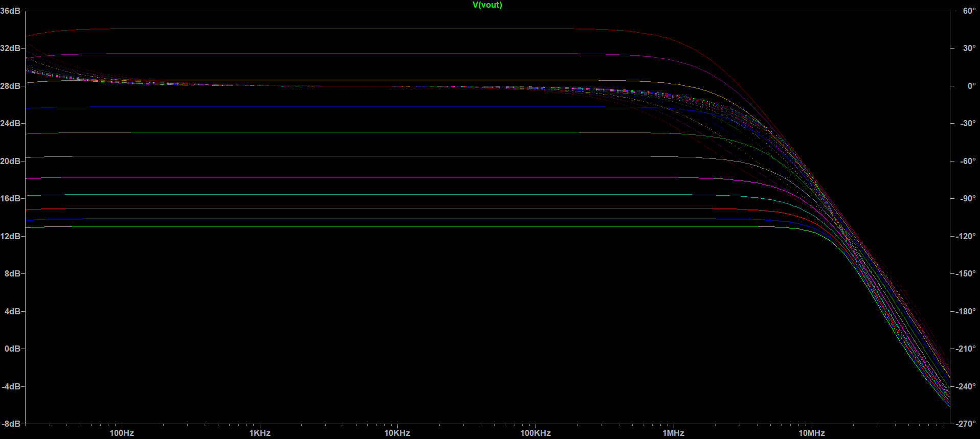Click the 28dB magnitude axis label
The height and width of the screenshot is (439, 980).
click(x=10, y=86)
